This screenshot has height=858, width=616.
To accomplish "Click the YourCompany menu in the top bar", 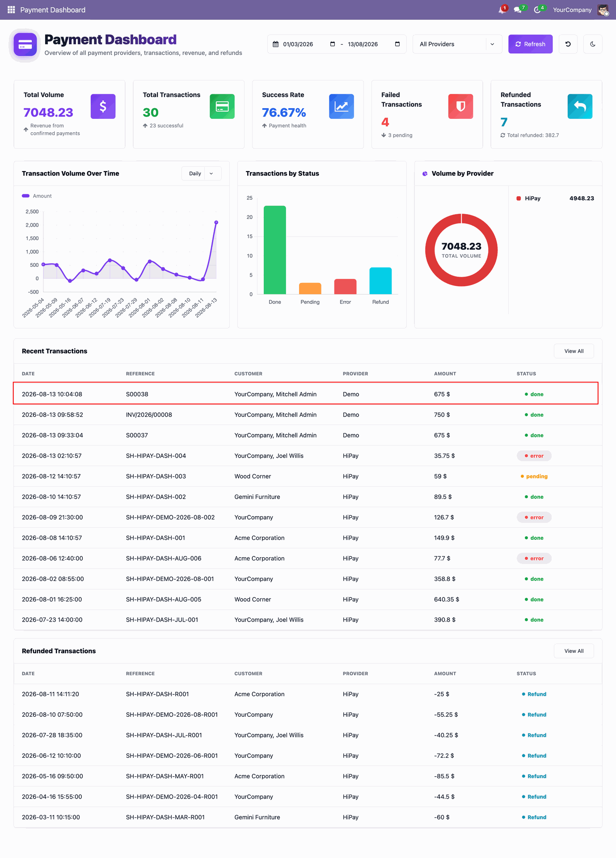I will pyautogui.click(x=572, y=10).
